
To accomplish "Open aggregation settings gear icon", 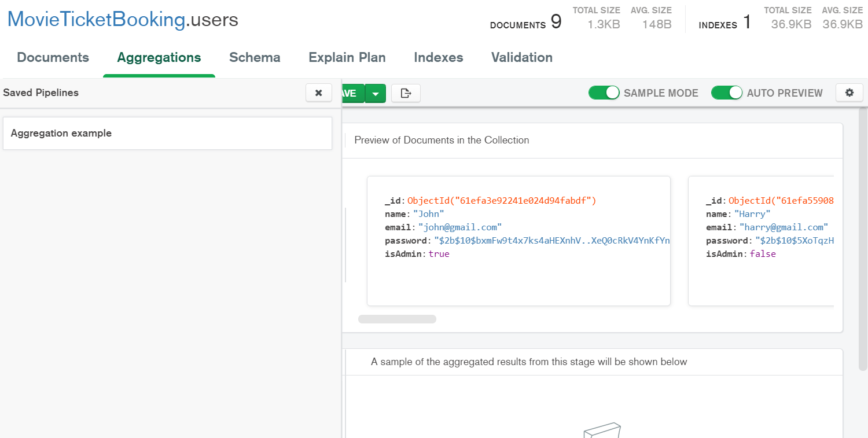I will pyautogui.click(x=849, y=93).
